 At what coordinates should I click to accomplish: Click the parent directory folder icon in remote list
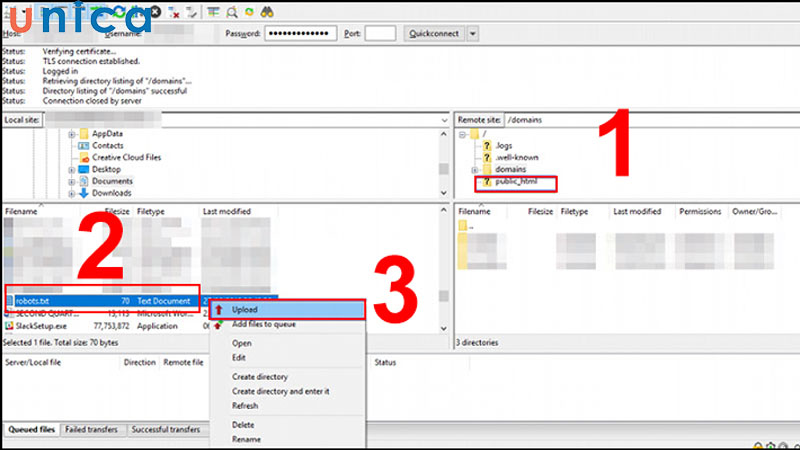463,226
